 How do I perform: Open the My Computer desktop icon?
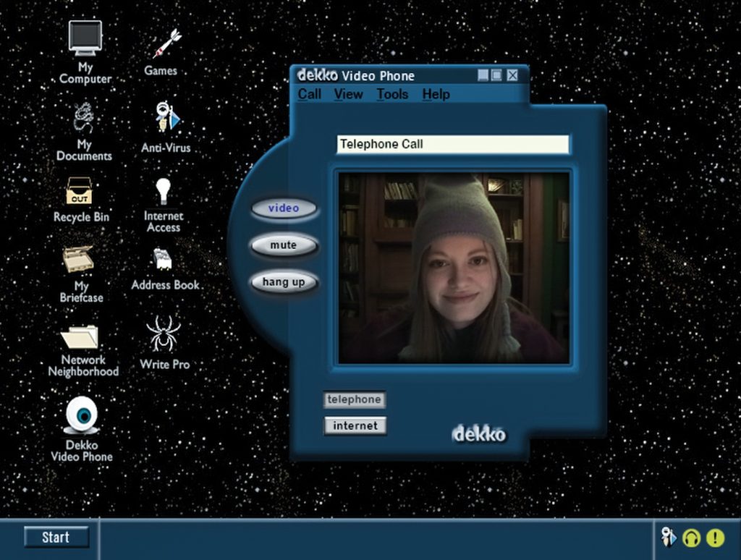[85, 38]
